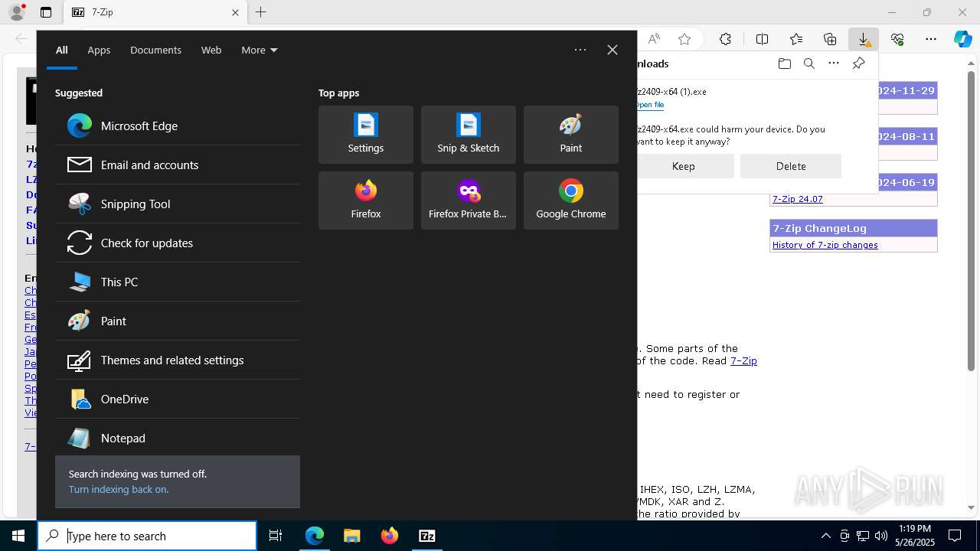Click Turn indexing back on link
Screen dimensions: 980x551
pos(119,489)
